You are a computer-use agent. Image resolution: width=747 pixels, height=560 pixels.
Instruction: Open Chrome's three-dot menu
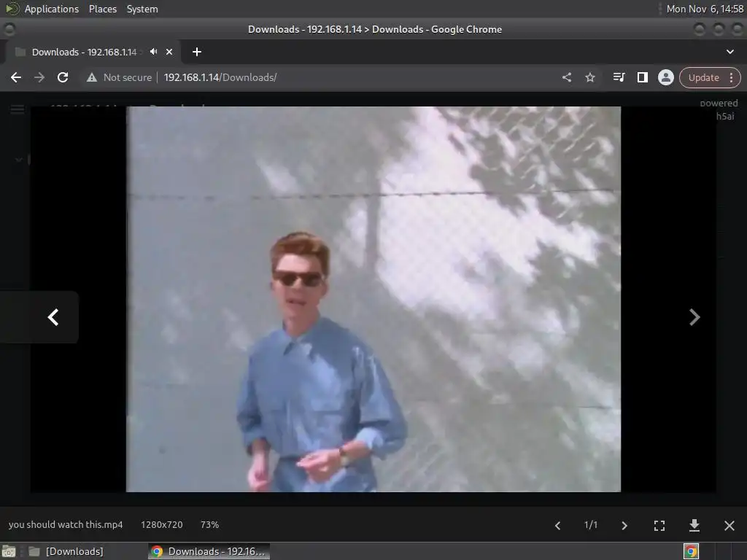point(731,77)
